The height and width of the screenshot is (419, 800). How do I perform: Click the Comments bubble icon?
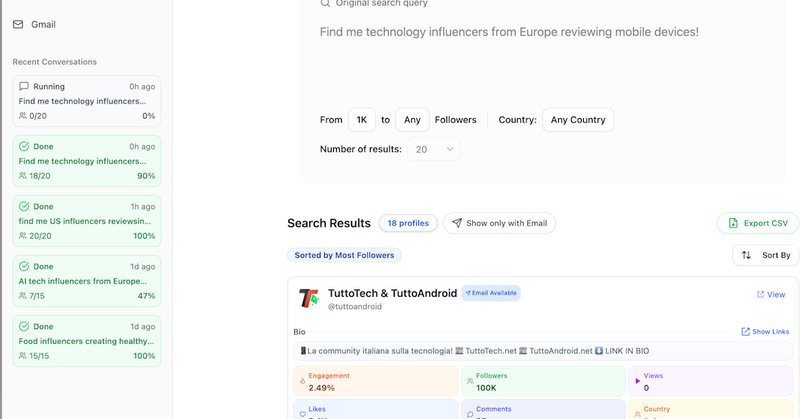(x=470, y=414)
